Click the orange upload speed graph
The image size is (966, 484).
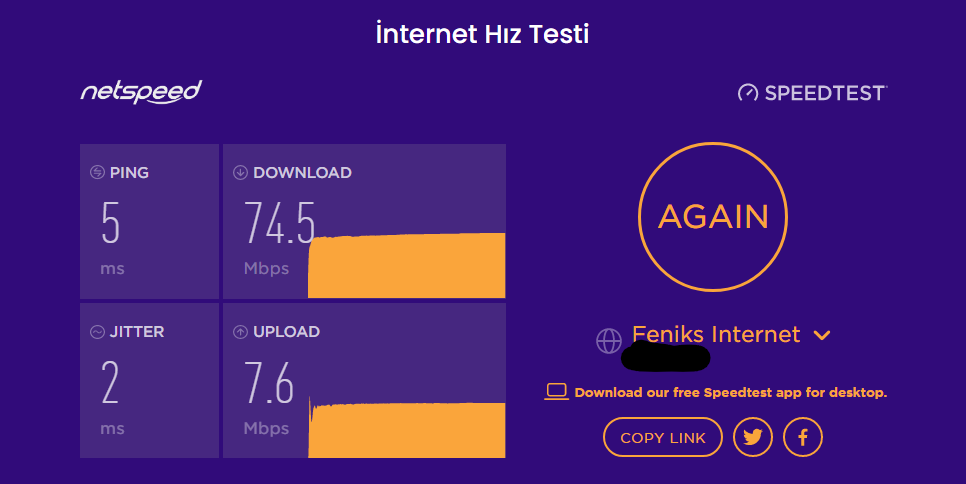click(x=407, y=430)
